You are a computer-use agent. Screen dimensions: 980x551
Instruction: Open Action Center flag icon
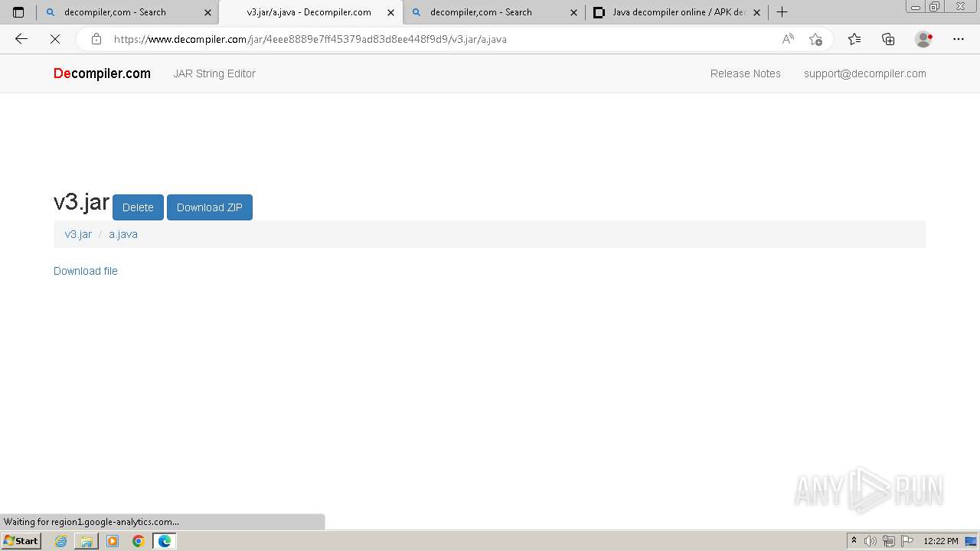pyautogui.click(x=907, y=541)
